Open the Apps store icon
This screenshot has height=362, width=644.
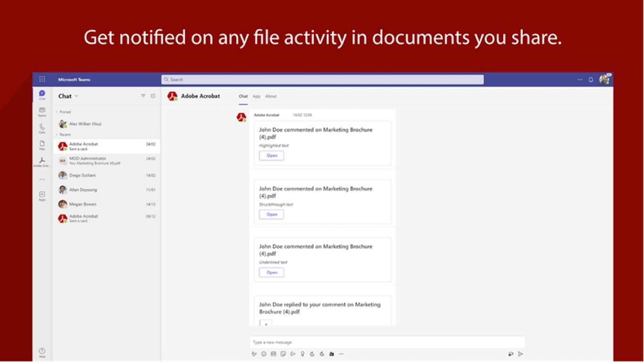[x=42, y=196]
